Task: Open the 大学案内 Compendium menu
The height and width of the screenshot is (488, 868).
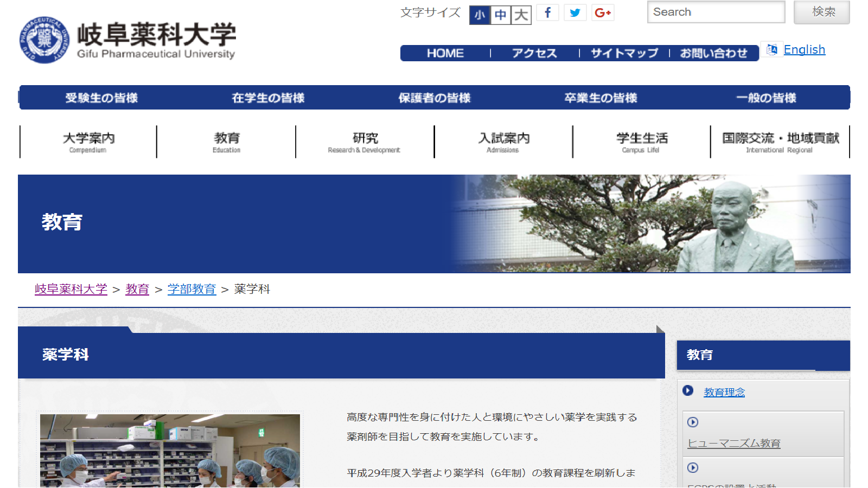Action: 88,142
